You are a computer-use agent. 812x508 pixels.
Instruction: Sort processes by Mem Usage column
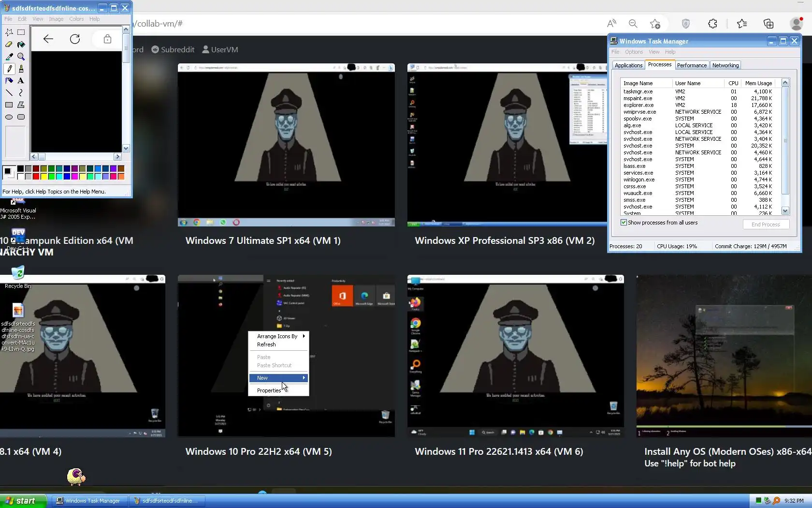pyautogui.click(x=758, y=83)
